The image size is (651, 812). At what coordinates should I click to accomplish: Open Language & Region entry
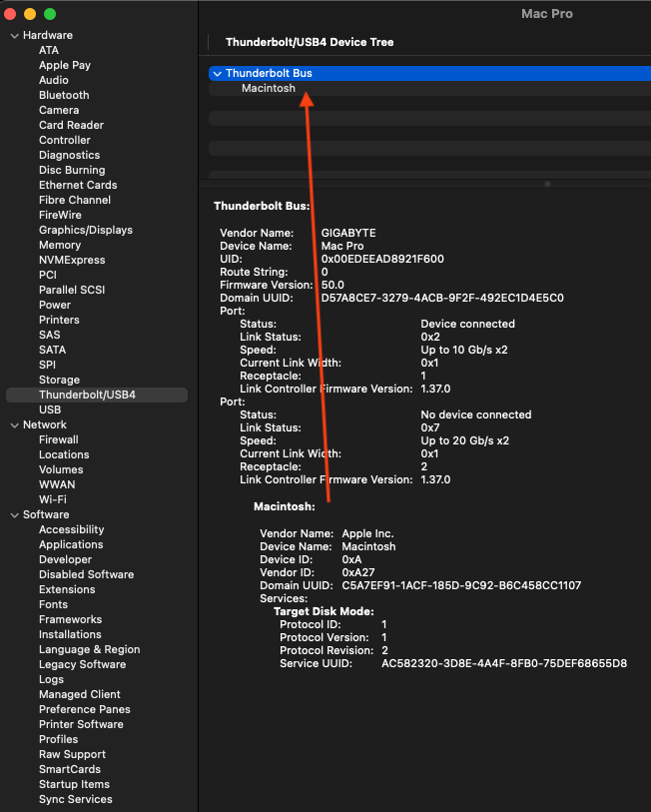(89, 650)
